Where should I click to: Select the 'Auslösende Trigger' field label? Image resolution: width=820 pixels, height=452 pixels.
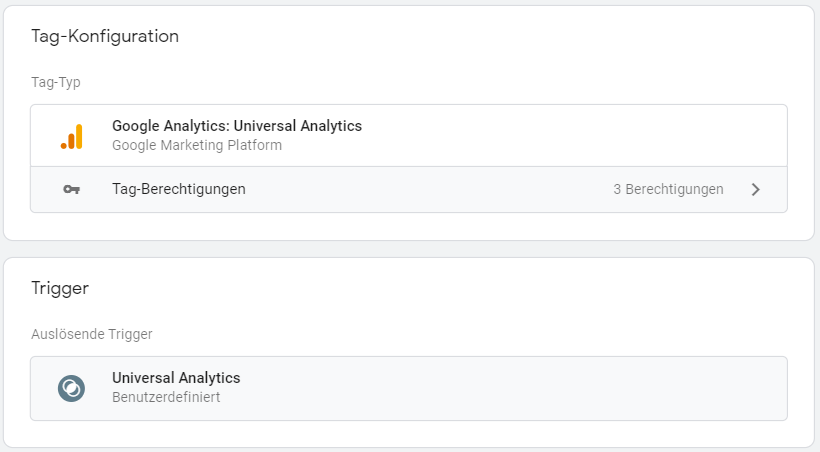pos(92,334)
